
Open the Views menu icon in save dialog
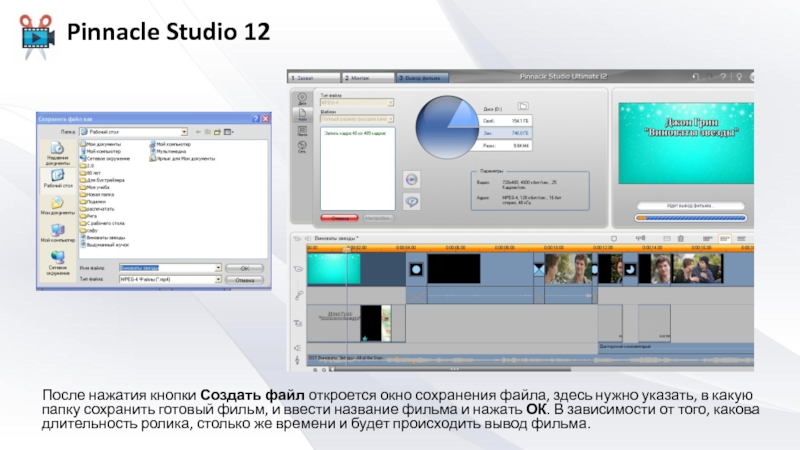coord(229,132)
